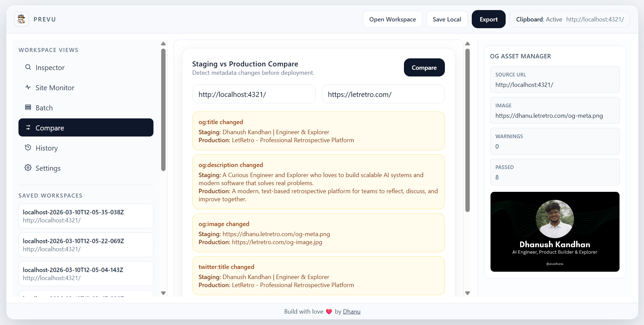Open the Dhanu link in the footer
The width and height of the screenshot is (644, 325).
(x=351, y=311)
